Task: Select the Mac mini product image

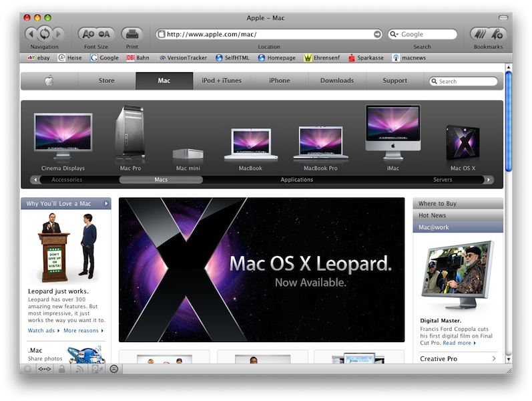Action: tap(188, 154)
